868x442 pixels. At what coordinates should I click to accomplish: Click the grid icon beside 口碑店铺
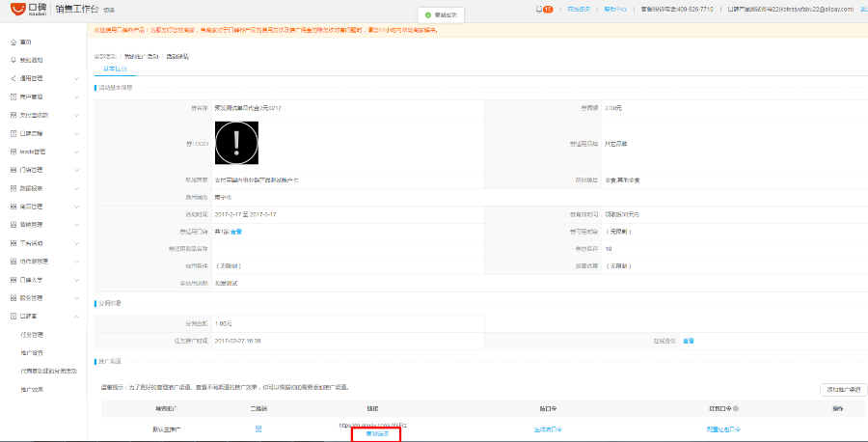point(14,133)
